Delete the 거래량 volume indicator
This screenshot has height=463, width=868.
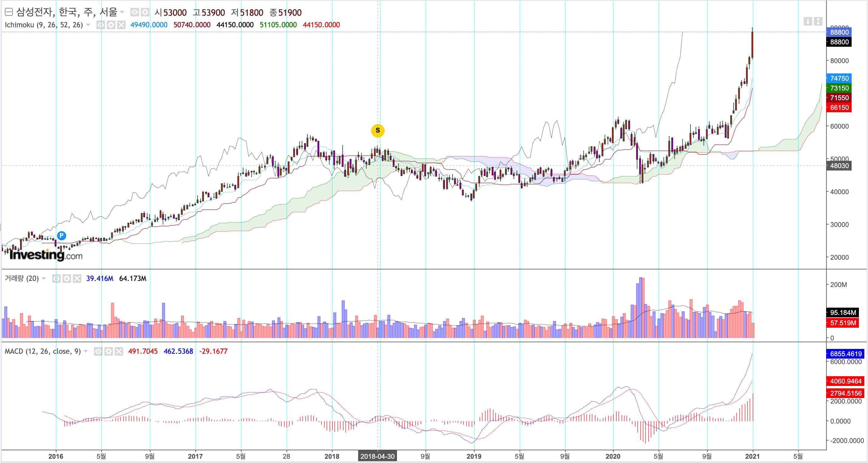pos(77,279)
